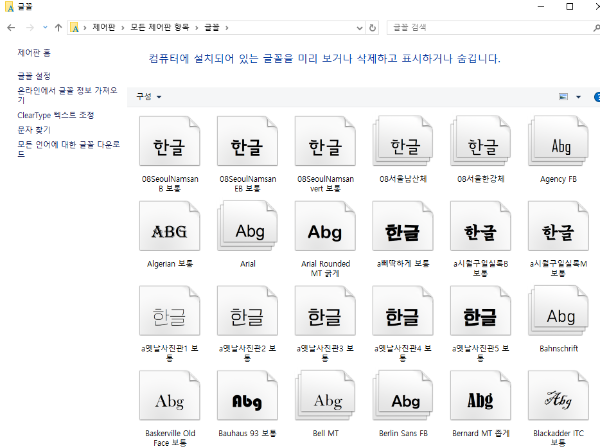Viewport: 600px width, 447px height.
Task: Refresh the fonts folder view
Action: (372, 28)
